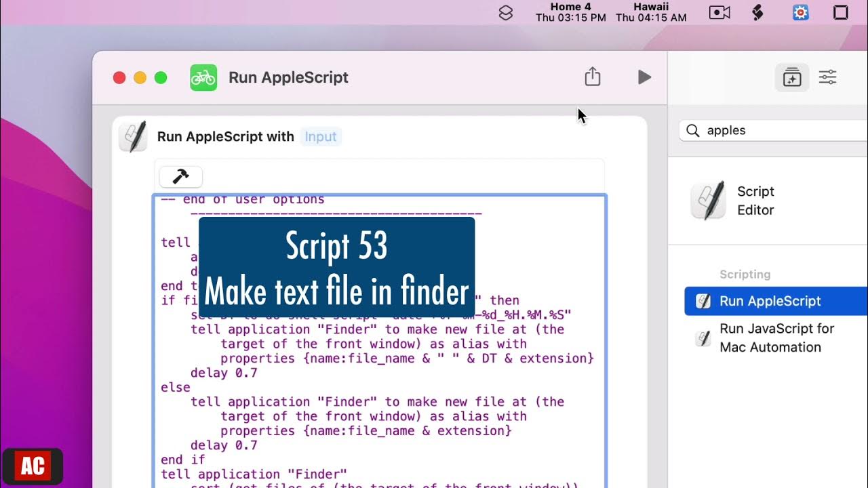Click 'Run AppleScript with' action label

[225, 136]
